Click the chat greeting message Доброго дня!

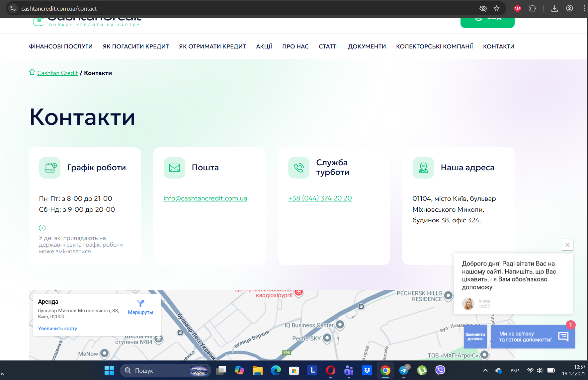click(x=509, y=275)
